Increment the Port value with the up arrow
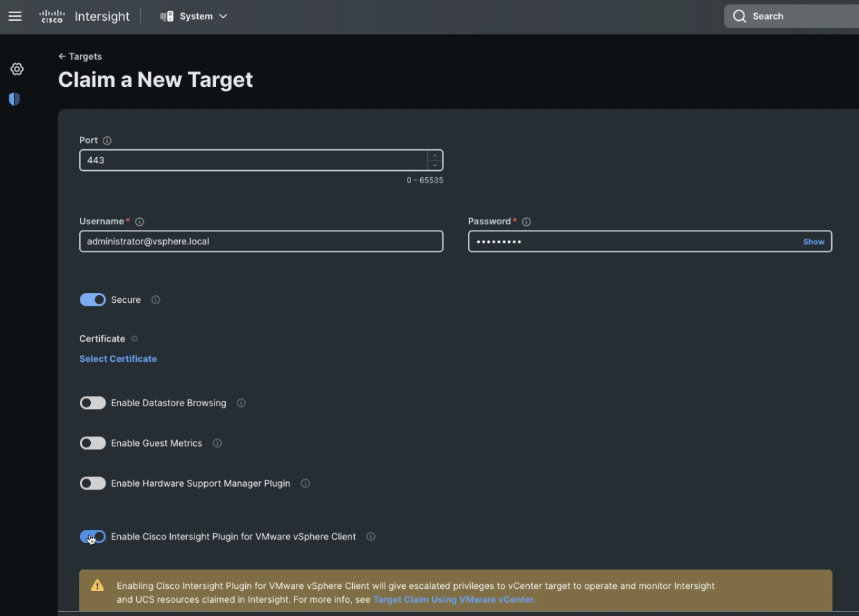 click(433, 156)
